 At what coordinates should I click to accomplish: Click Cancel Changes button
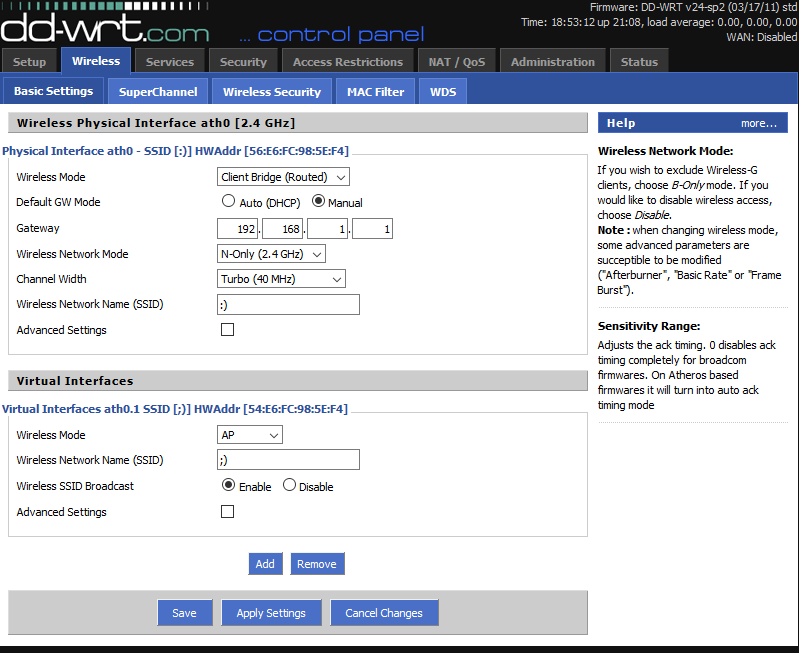385,613
